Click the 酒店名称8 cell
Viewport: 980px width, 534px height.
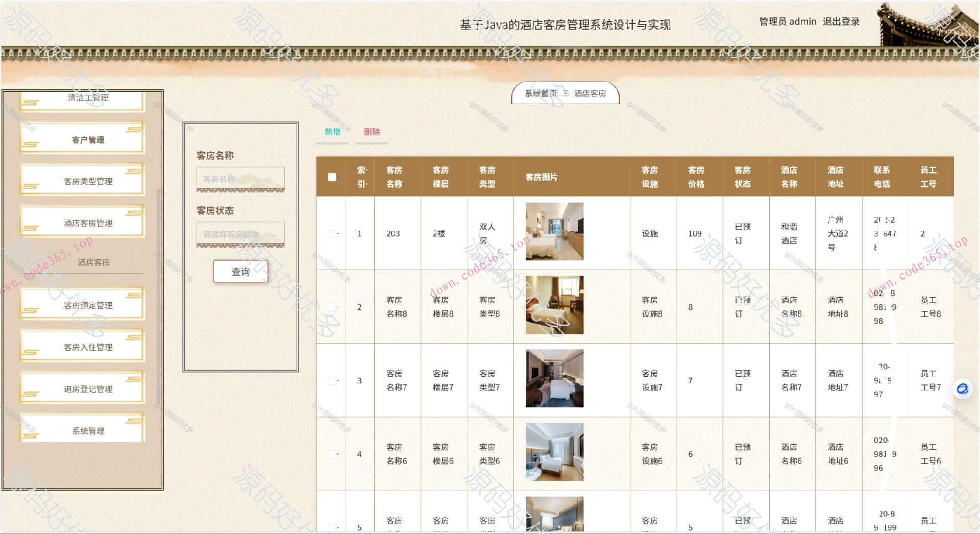click(791, 307)
